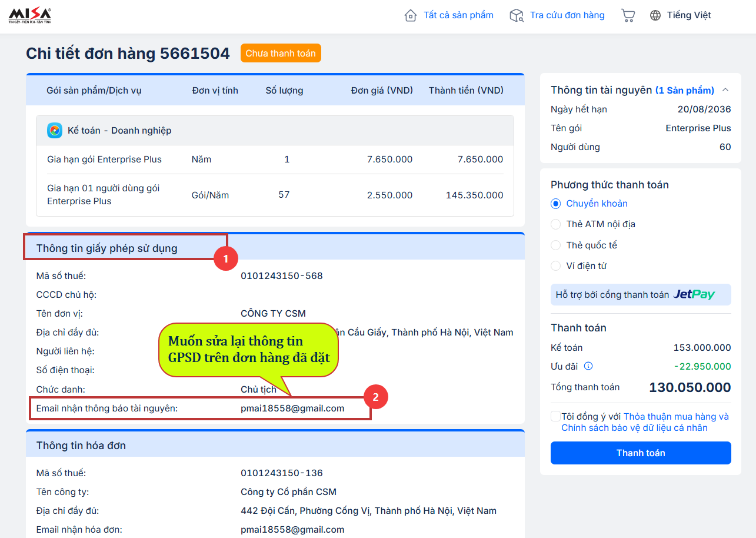The width and height of the screenshot is (756, 538).
Task: Click the Số lượng column header
Action: click(284, 91)
